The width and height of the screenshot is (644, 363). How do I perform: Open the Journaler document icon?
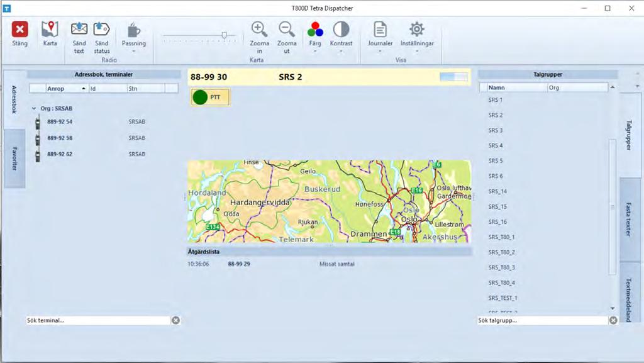(380, 30)
